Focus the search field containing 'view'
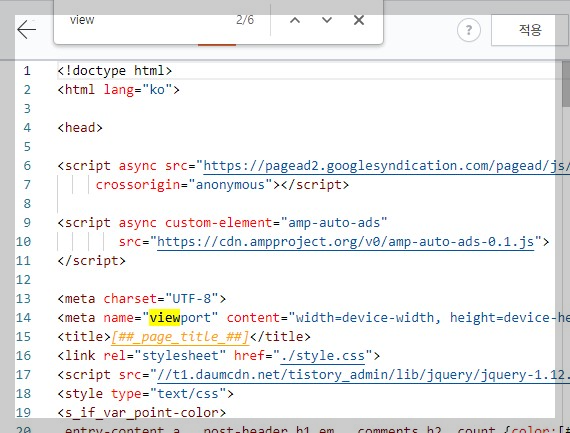This screenshot has width=570, height=433. coord(145,20)
